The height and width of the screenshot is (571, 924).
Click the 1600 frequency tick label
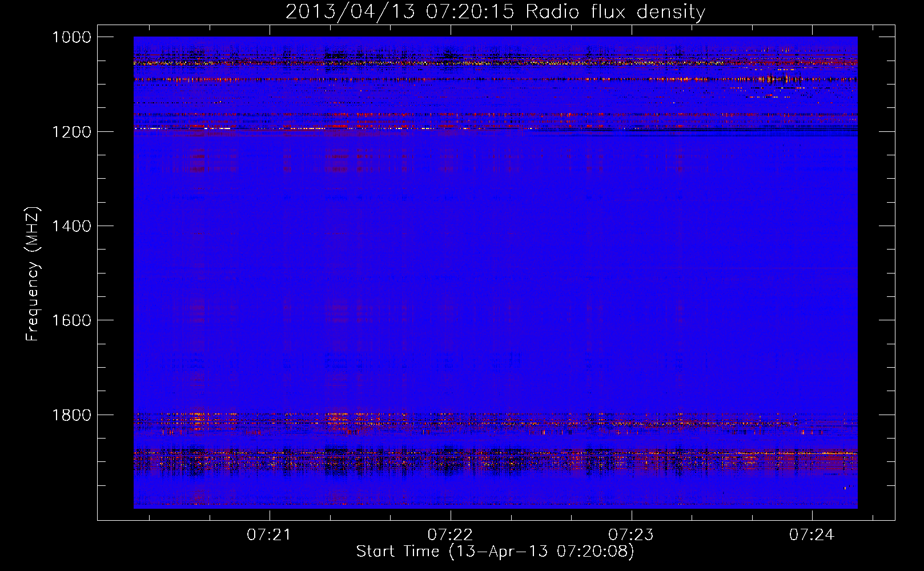point(71,320)
